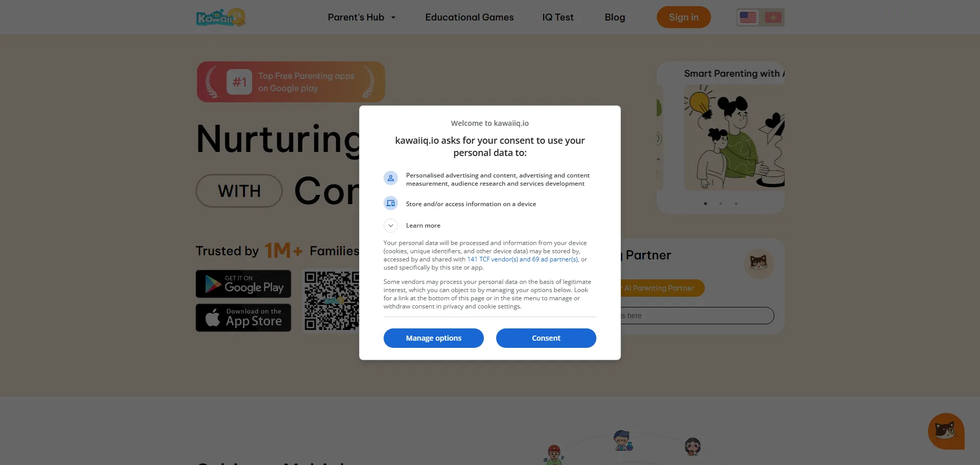Screen dimensions: 980x465
Task: Select the second carousel dot indicator
Action: 721,204
